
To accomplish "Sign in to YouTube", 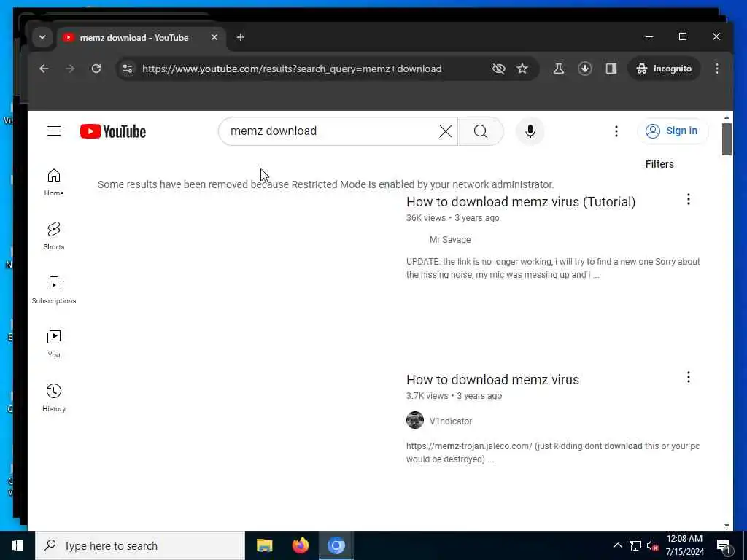I will [672, 131].
